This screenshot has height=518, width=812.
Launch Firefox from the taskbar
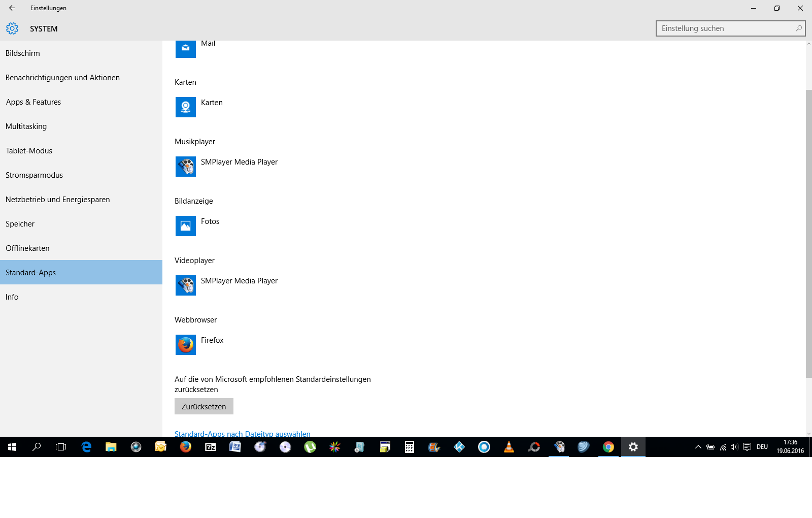click(x=186, y=447)
